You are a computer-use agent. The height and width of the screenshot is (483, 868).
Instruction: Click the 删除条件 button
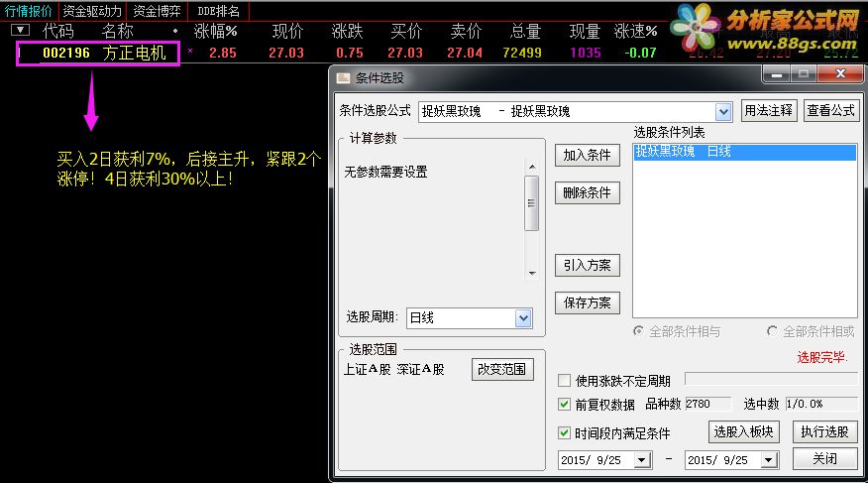(x=587, y=192)
